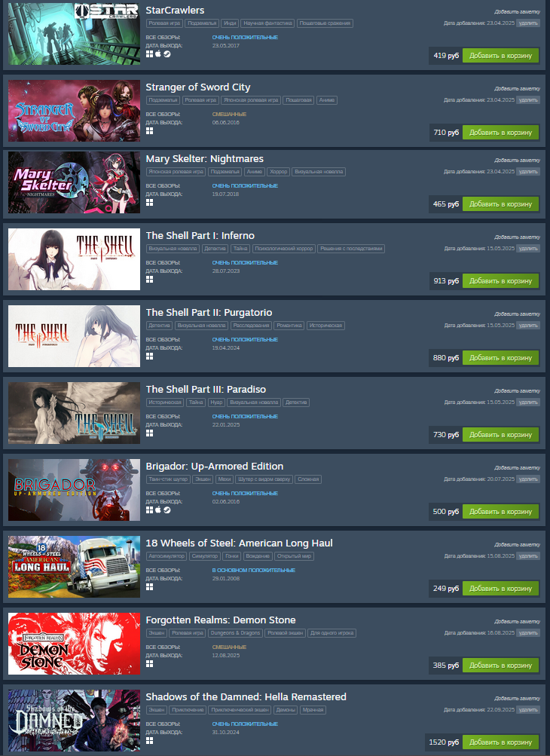The image size is (550, 756).
Task: Click the Windows icon under Brigador
Action: point(149,510)
